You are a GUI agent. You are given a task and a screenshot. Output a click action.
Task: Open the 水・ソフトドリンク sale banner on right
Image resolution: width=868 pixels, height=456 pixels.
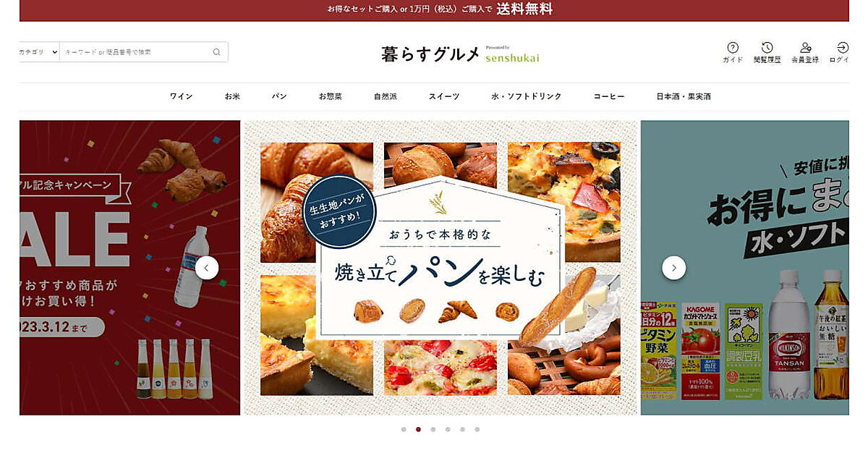(x=745, y=268)
